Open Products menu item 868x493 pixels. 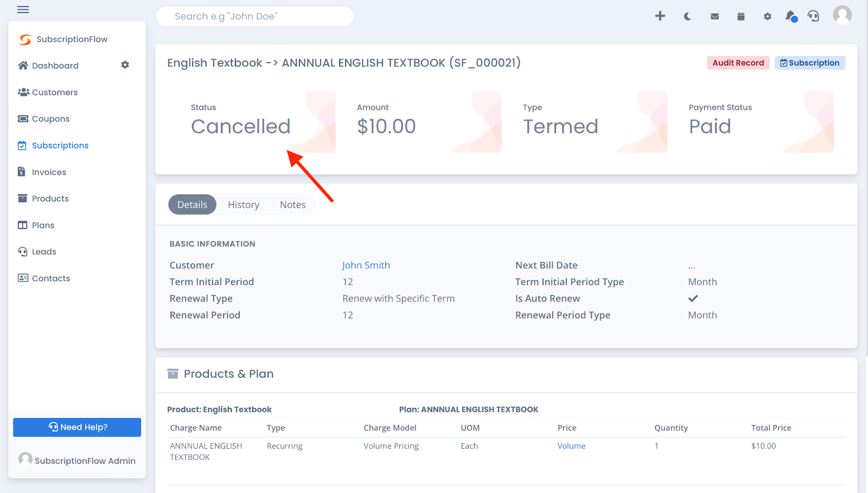[50, 199]
